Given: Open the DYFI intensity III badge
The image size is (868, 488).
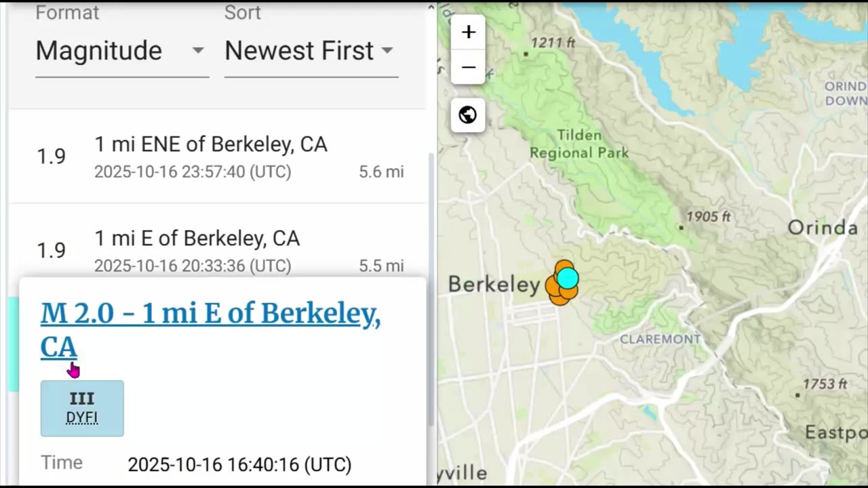Looking at the screenshot, I should point(82,408).
